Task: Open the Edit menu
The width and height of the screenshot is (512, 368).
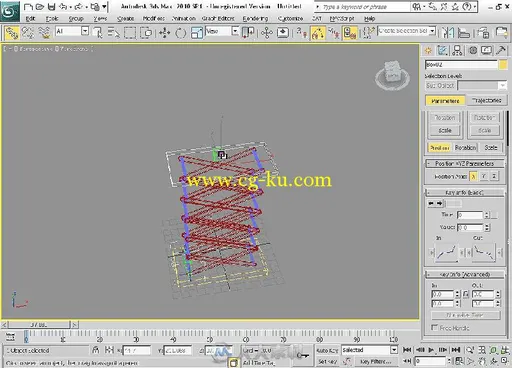Action: coord(30,19)
